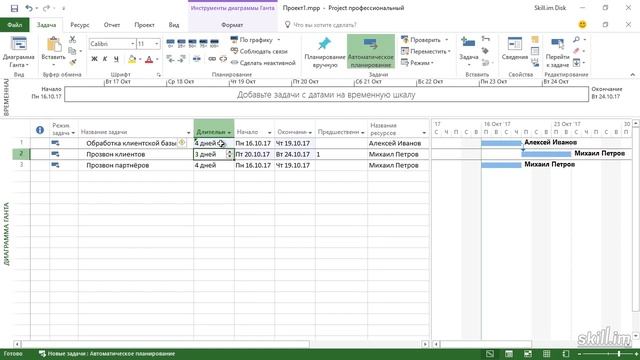640x360 pixels.
Task: Switch to View (Вид) tab
Action: tap(174, 25)
